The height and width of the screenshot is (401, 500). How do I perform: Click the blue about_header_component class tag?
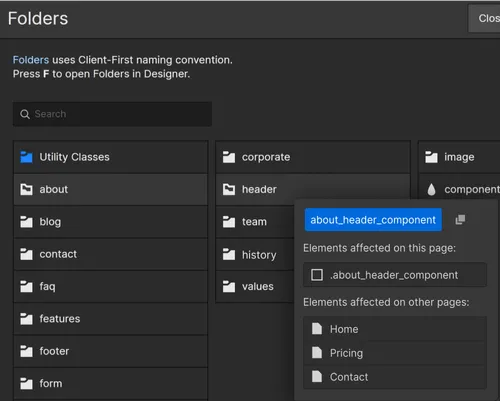point(373,220)
